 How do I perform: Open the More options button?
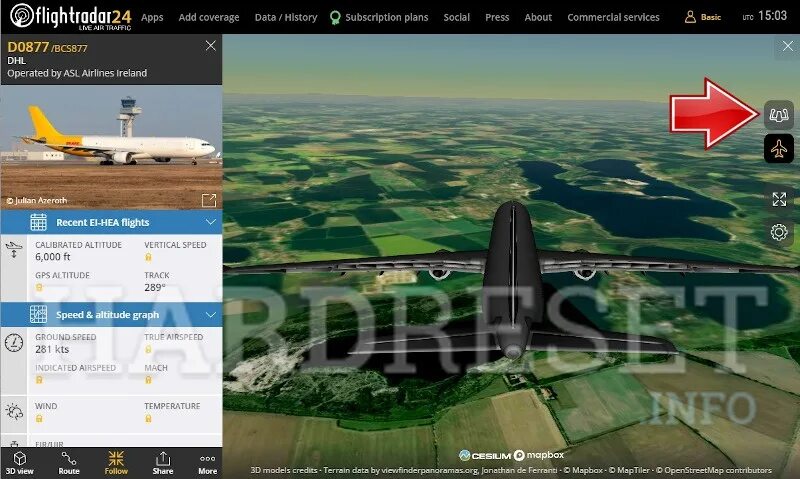pos(208,463)
